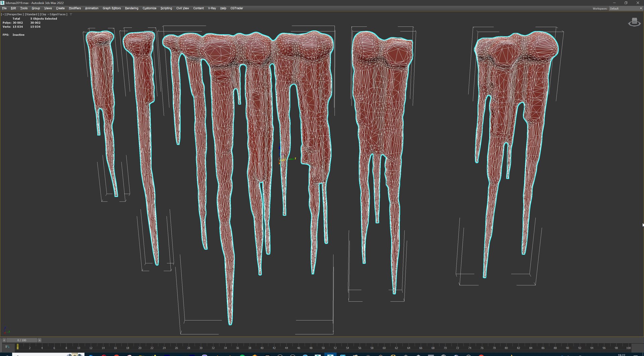
Task: Click the previous frame arrow on time slider
Action: click(4, 340)
